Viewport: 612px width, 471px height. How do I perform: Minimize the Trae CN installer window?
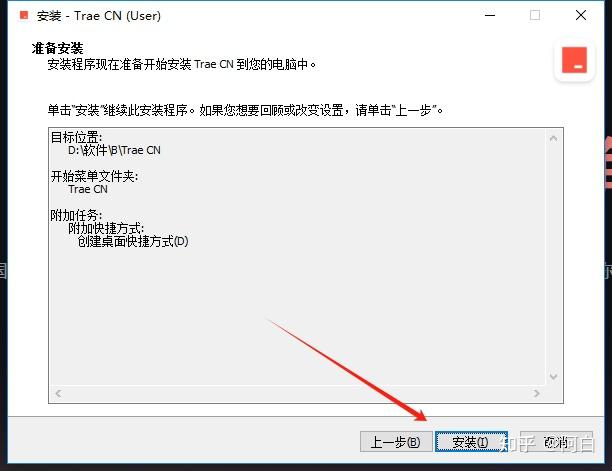coord(490,16)
